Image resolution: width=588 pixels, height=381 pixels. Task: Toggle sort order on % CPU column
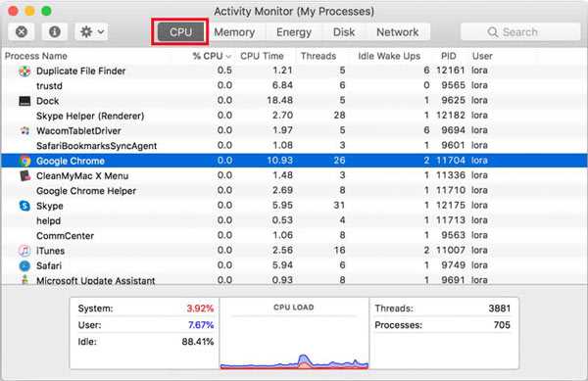[212, 56]
